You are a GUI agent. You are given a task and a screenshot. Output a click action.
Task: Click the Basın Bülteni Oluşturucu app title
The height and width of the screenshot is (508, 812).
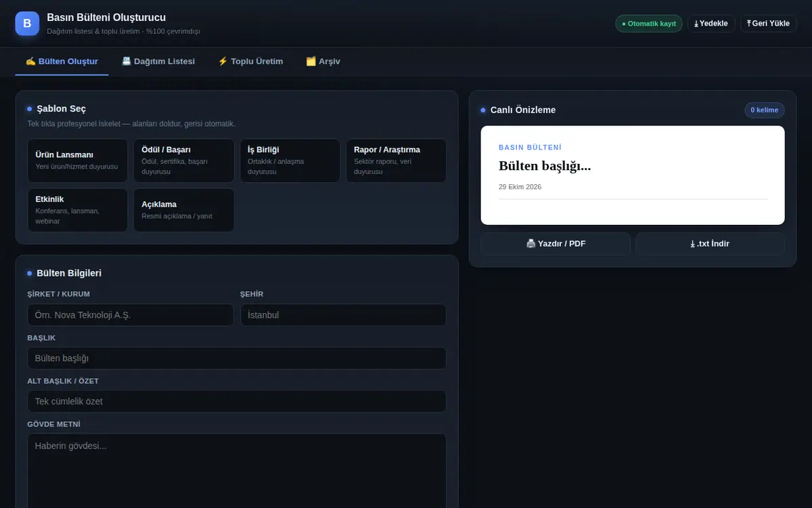coord(106,18)
